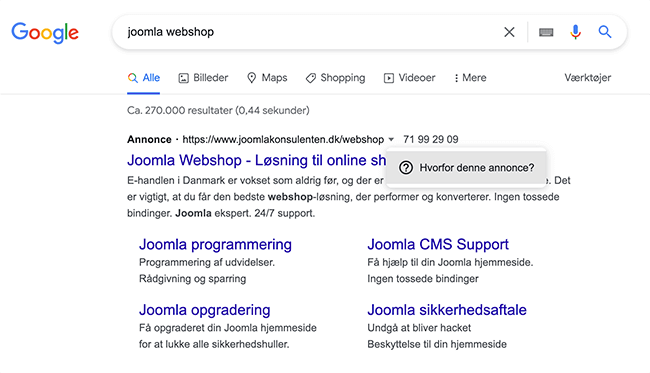Select the Alle results tab
The image size is (650, 373).
coord(143,78)
